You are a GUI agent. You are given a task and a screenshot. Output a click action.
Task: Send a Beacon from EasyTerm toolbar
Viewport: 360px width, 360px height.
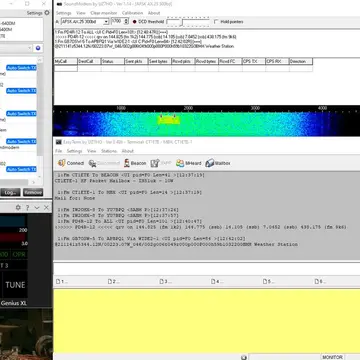tap(135, 163)
